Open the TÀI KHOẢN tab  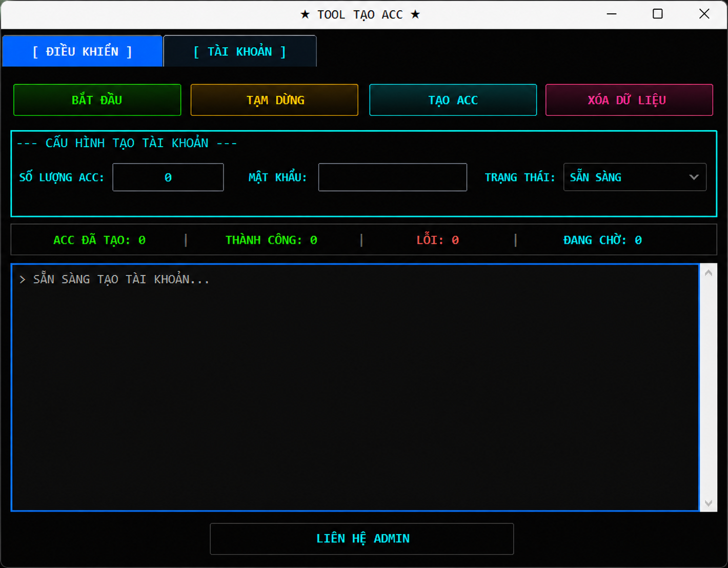[x=240, y=51]
